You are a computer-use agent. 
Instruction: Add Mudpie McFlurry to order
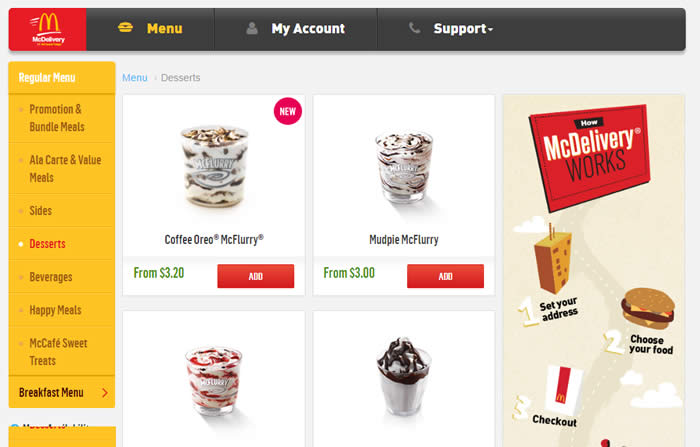pyautogui.click(x=446, y=276)
